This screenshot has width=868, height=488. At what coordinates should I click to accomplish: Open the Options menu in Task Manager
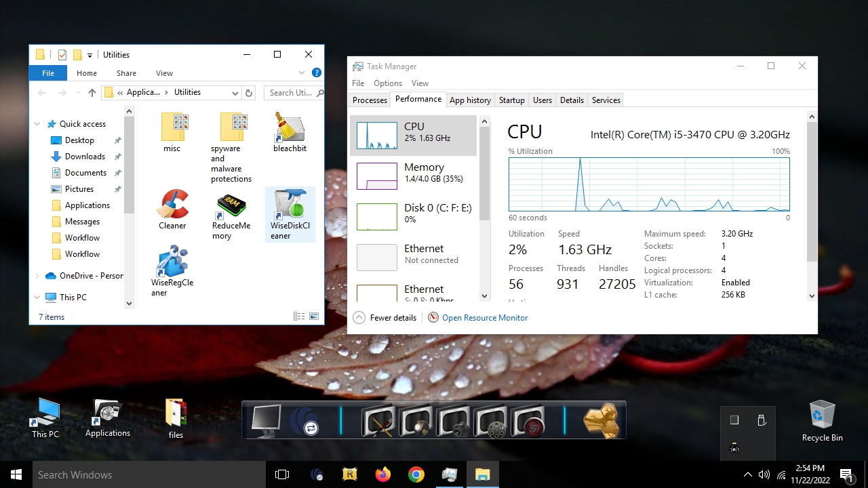click(387, 83)
